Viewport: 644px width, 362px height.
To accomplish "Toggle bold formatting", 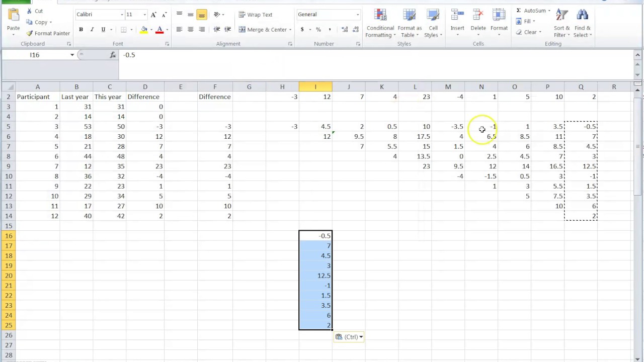I will click(x=80, y=30).
